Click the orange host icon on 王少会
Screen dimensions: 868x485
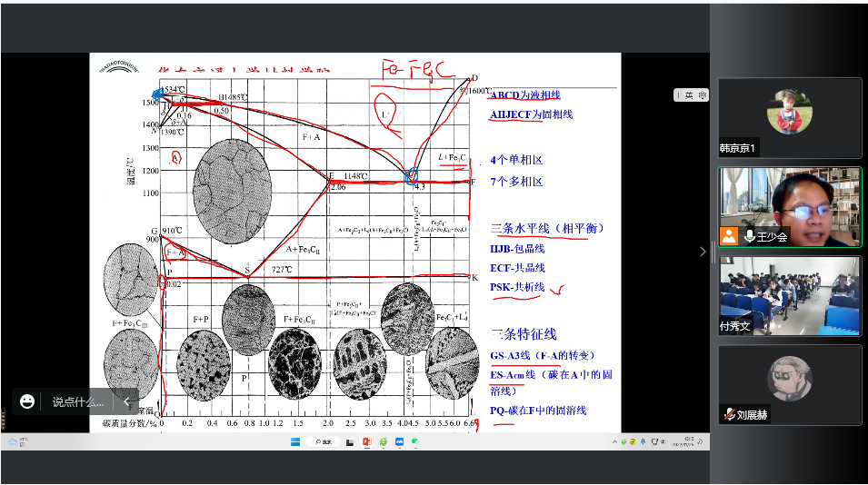coord(729,236)
